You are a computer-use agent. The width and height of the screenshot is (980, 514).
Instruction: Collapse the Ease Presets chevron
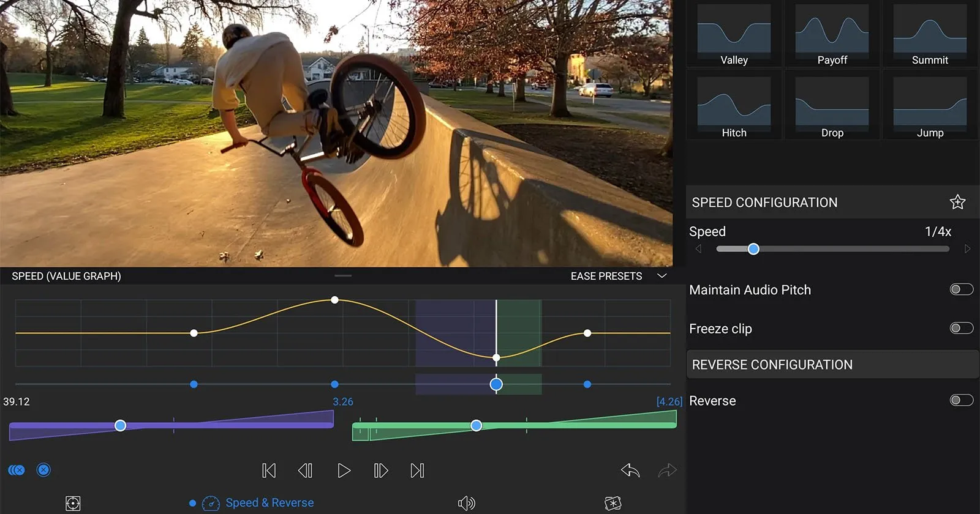[661, 276]
